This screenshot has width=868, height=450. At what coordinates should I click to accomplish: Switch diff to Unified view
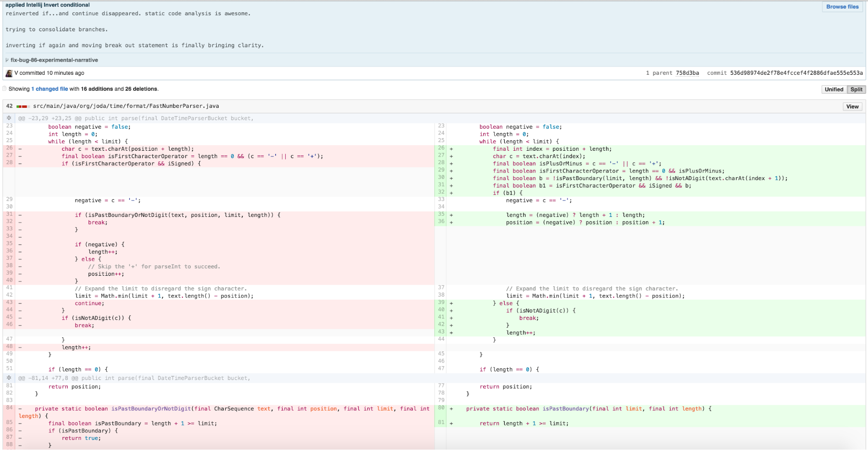coord(834,89)
